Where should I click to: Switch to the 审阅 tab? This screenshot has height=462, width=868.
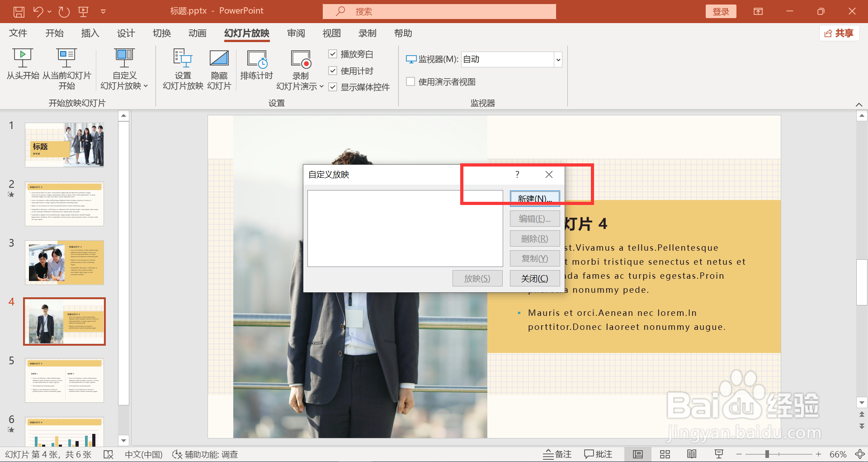pyautogui.click(x=296, y=33)
